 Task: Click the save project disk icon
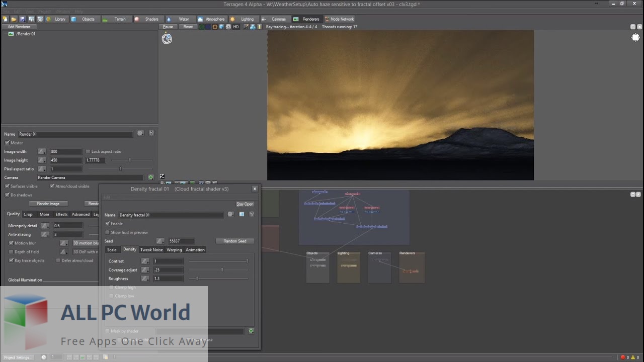(x=23, y=19)
